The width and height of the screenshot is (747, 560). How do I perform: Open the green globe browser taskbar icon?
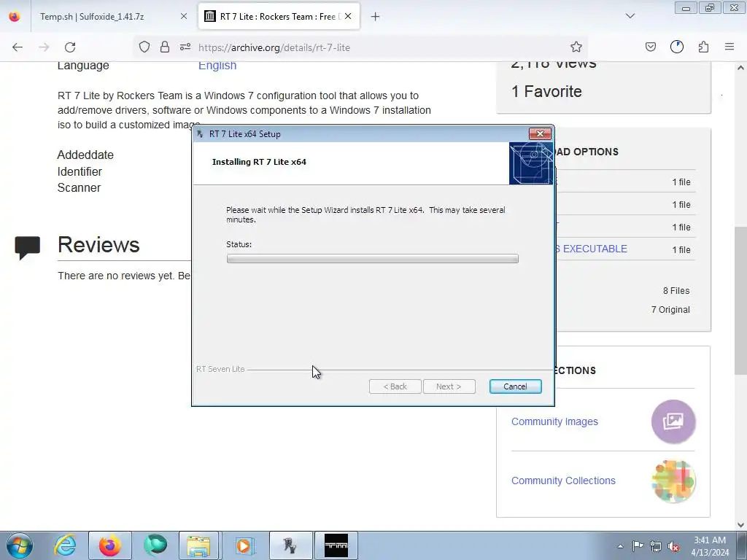click(155, 545)
